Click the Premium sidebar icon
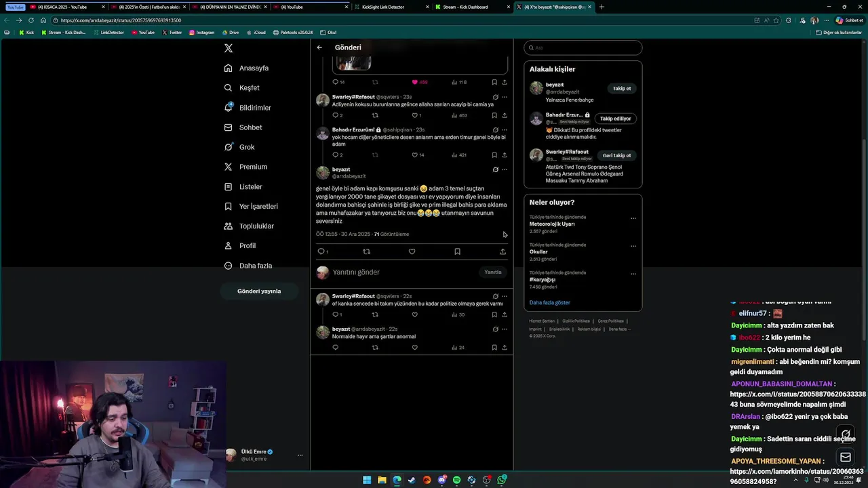Image resolution: width=868 pixels, height=488 pixels. pyautogui.click(x=229, y=167)
